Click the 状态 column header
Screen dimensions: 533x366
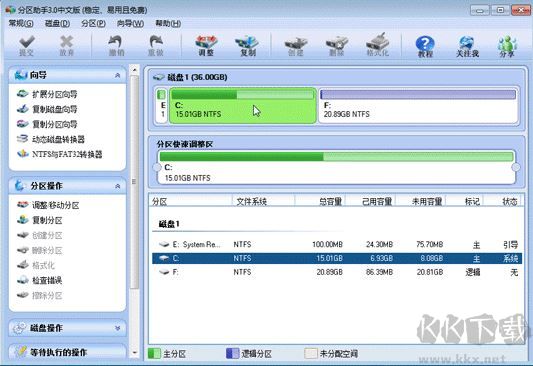[503, 202]
